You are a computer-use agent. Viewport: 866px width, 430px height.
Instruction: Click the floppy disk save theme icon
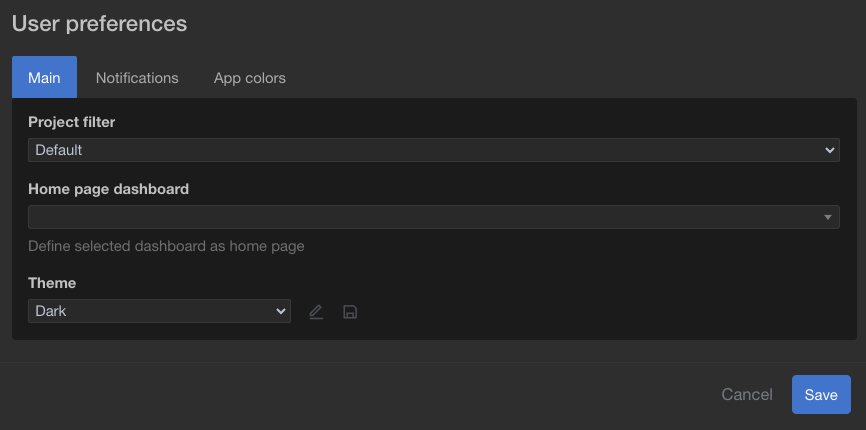pyautogui.click(x=350, y=312)
